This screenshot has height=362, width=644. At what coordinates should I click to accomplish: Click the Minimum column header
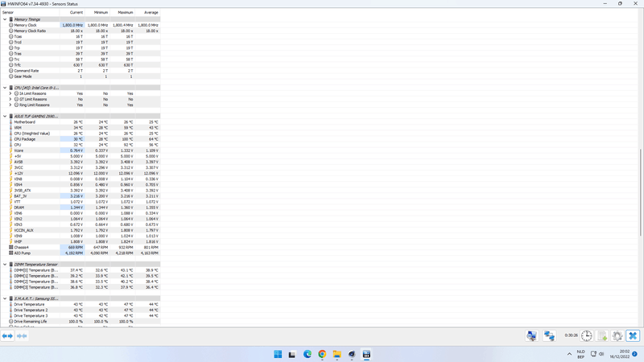tap(97, 12)
